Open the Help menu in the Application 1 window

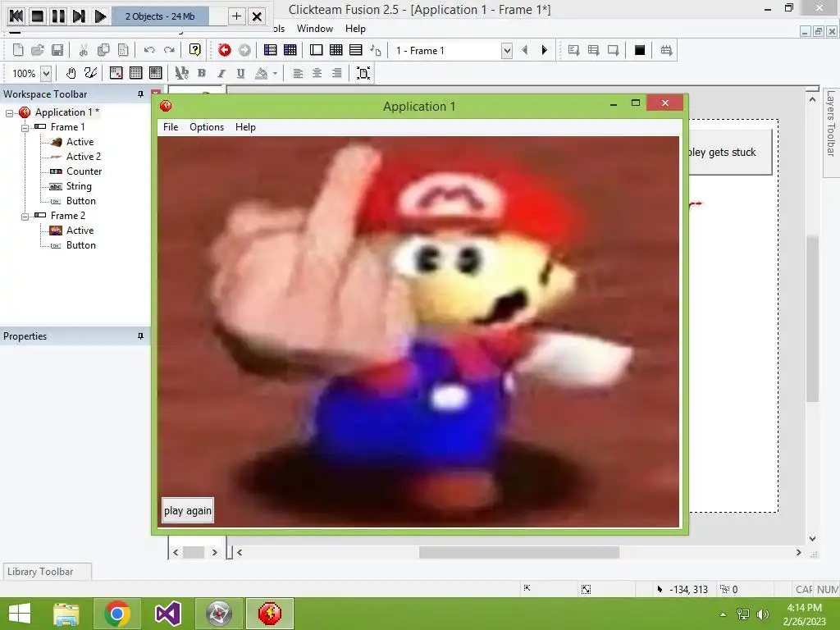(x=245, y=127)
